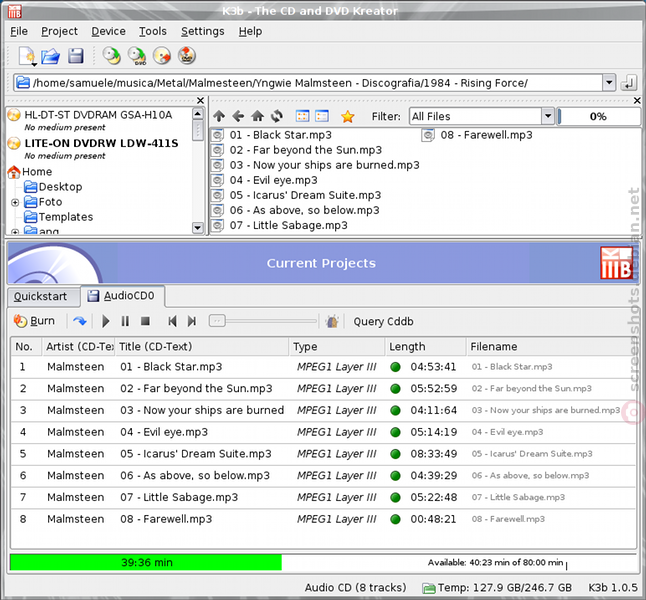The image size is (646, 600).
Task: Play the selected audio track
Action: (x=105, y=321)
